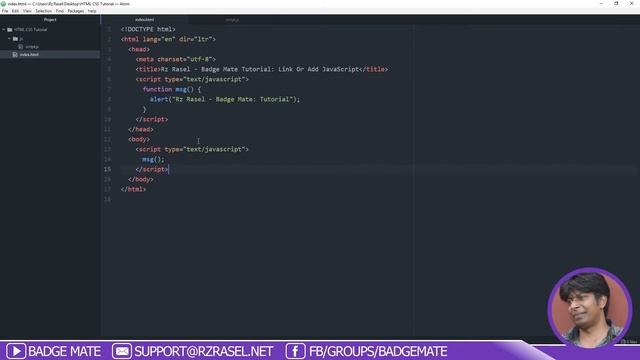Open script.js from the tree view
Image resolution: width=640 pixels, height=360 pixels.
[32, 47]
